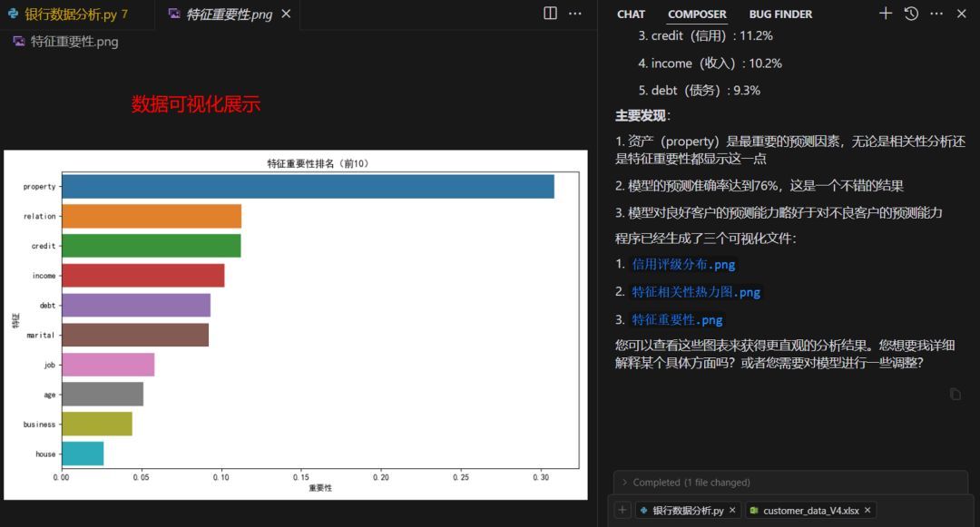Collapse the chevron before Completed status row

(623, 482)
